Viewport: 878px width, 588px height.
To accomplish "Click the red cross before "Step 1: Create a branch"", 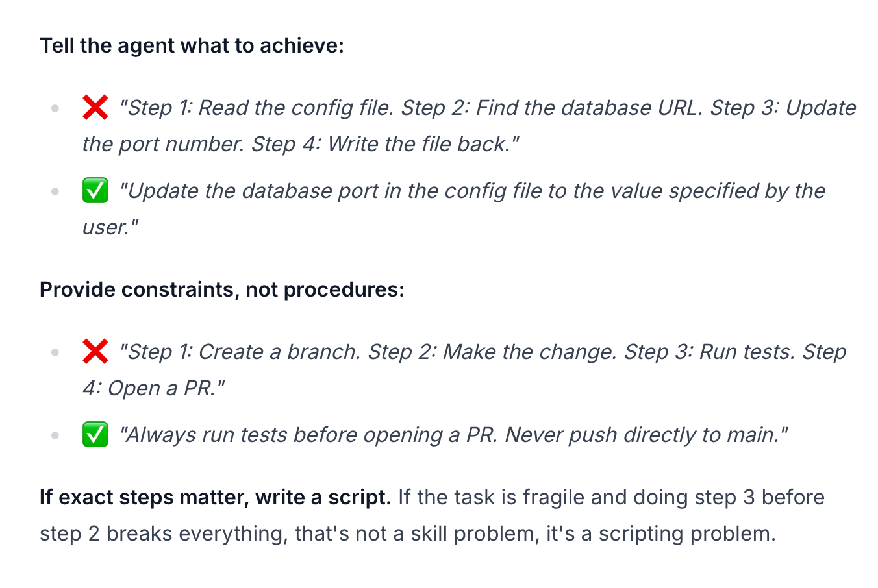I will [95, 352].
